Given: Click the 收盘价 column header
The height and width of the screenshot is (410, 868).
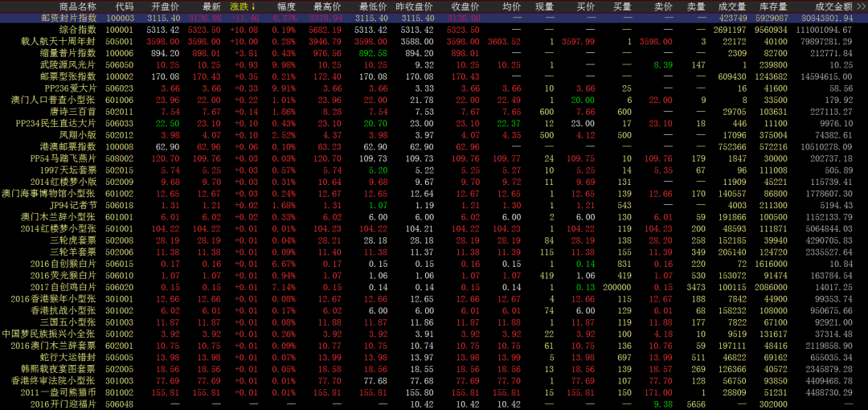Looking at the screenshot, I should pyautogui.click(x=465, y=6).
